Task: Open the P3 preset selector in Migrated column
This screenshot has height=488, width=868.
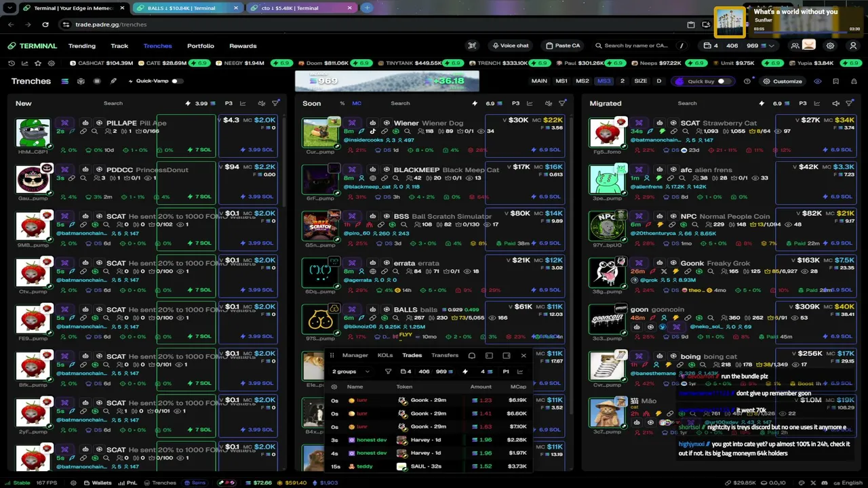Action: (x=802, y=104)
